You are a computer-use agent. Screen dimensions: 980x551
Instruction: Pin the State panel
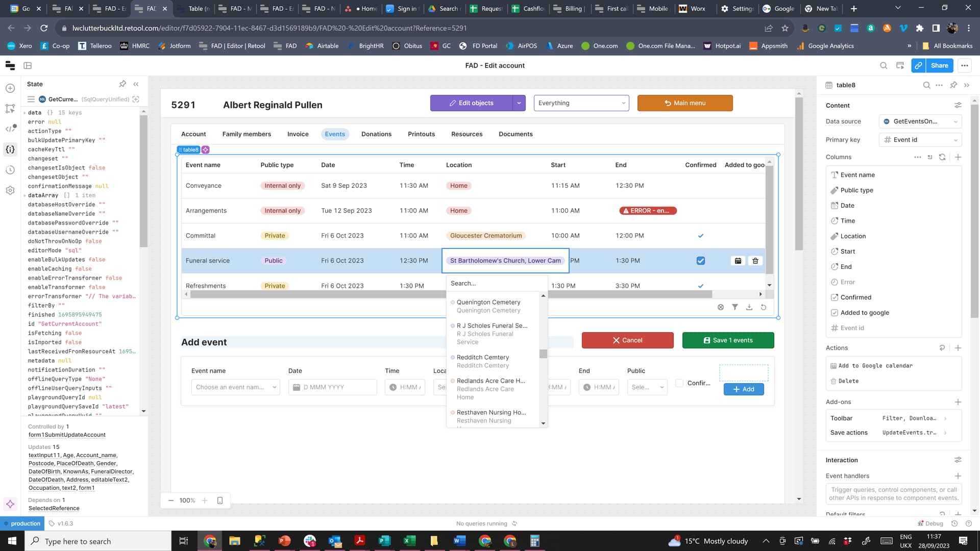click(122, 84)
